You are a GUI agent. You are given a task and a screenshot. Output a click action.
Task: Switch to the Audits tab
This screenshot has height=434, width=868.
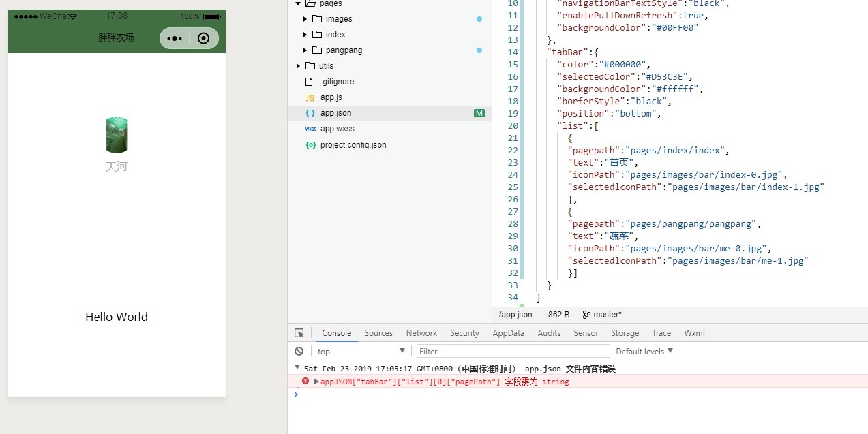click(549, 333)
